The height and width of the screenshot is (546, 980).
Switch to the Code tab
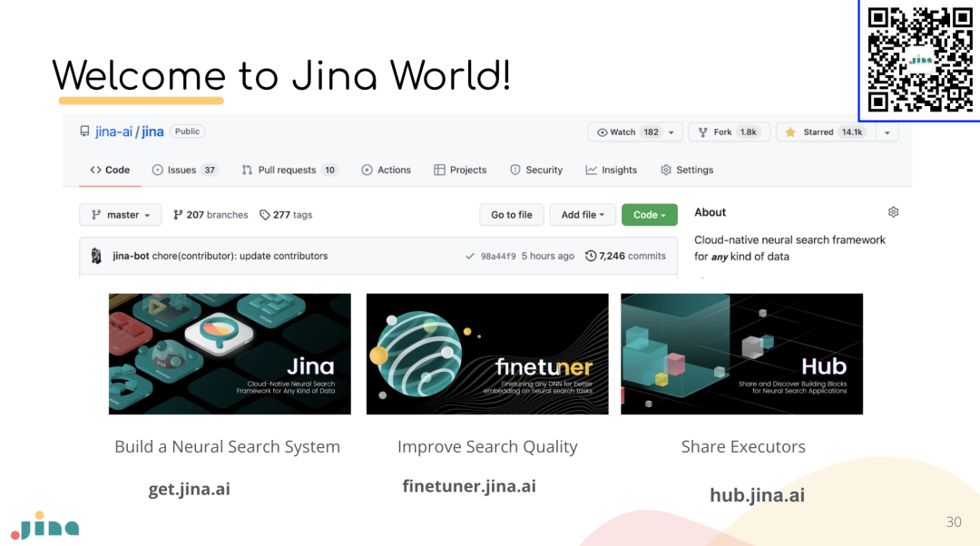pyautogui.click(x=110, y=170)
